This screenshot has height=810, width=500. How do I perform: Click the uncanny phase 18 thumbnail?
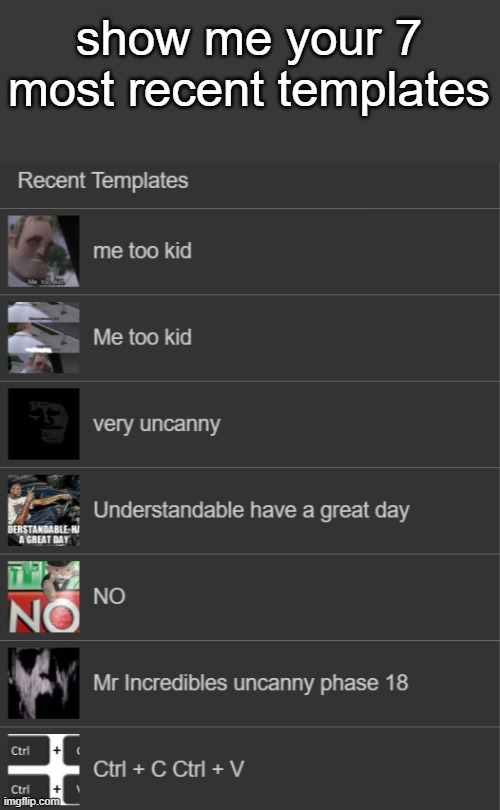click(x=43, y=683)
